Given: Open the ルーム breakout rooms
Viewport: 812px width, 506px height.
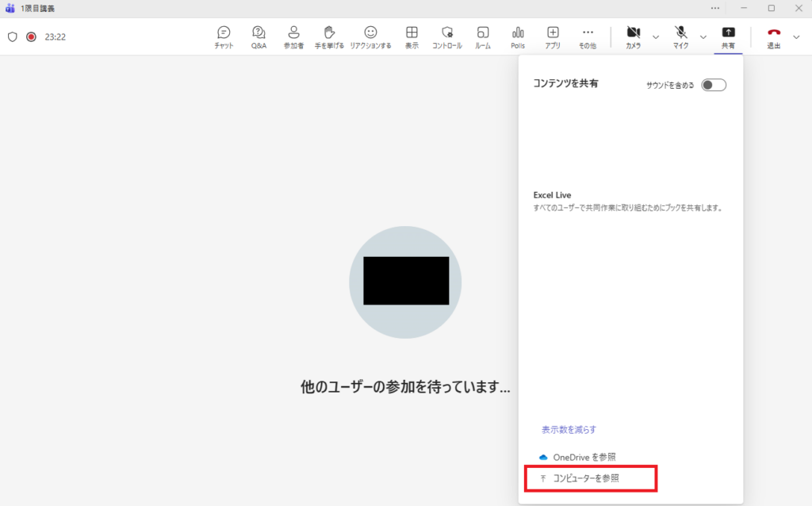Looking at the screenshot, I should pos(483,36).
